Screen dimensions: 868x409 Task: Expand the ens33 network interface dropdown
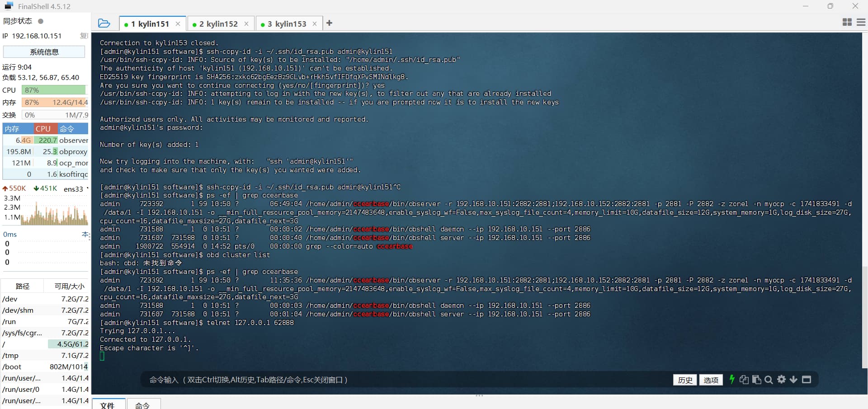pos(75,189)
